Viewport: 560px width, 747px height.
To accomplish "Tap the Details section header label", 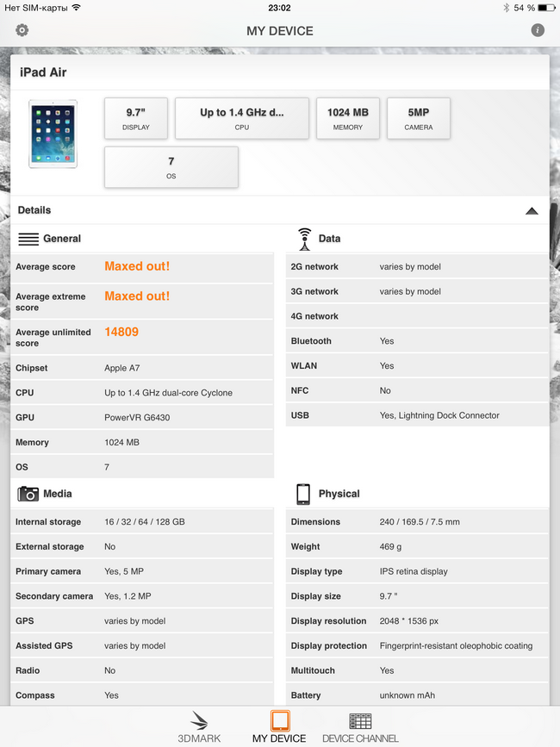I will click(34, 210).
